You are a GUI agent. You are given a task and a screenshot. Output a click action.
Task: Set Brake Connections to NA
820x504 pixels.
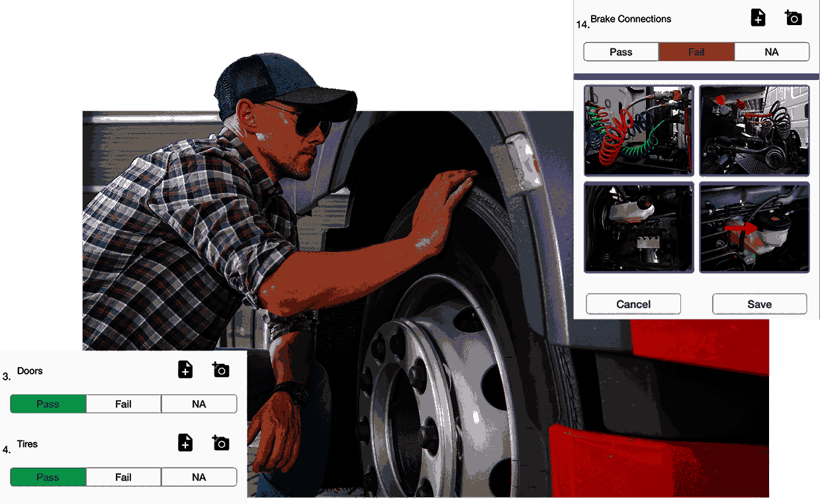772,52
